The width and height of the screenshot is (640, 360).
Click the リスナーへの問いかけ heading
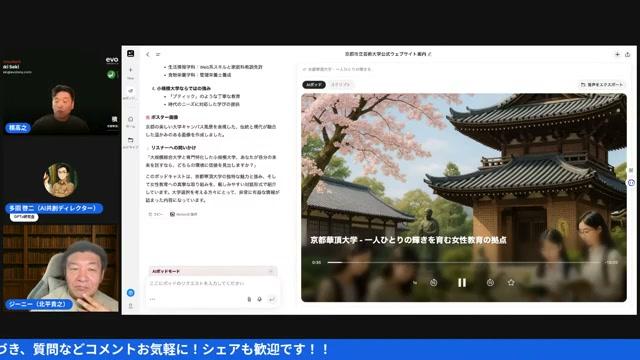pyautogui.click(x=173, y=148)
